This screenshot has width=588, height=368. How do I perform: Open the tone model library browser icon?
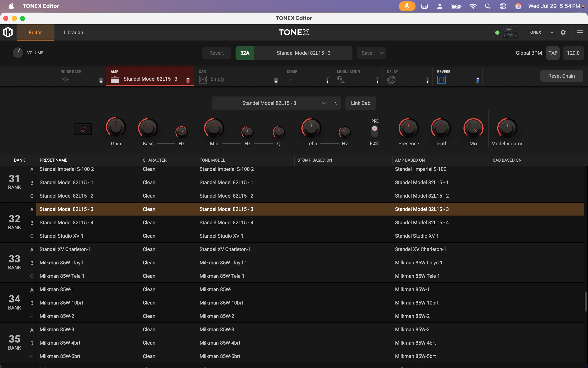pyautogui.click(x=334, y=103)
